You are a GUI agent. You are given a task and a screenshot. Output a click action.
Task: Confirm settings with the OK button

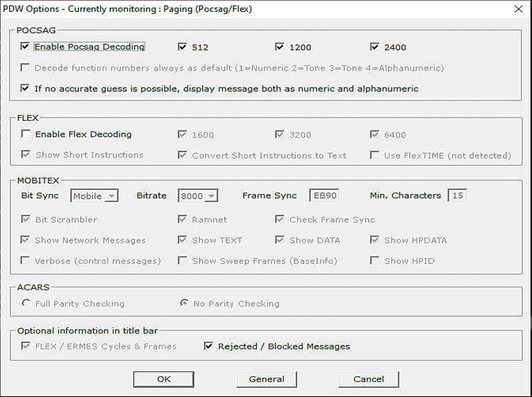(x=164, y=379)
